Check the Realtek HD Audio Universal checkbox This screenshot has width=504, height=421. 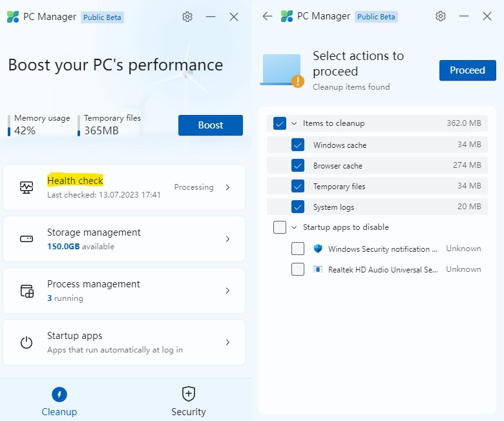pos(298,269)
